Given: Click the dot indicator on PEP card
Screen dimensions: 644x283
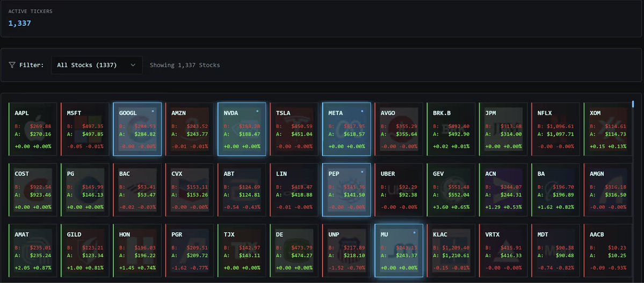Looking at the screenshot, I should [362, 172].
